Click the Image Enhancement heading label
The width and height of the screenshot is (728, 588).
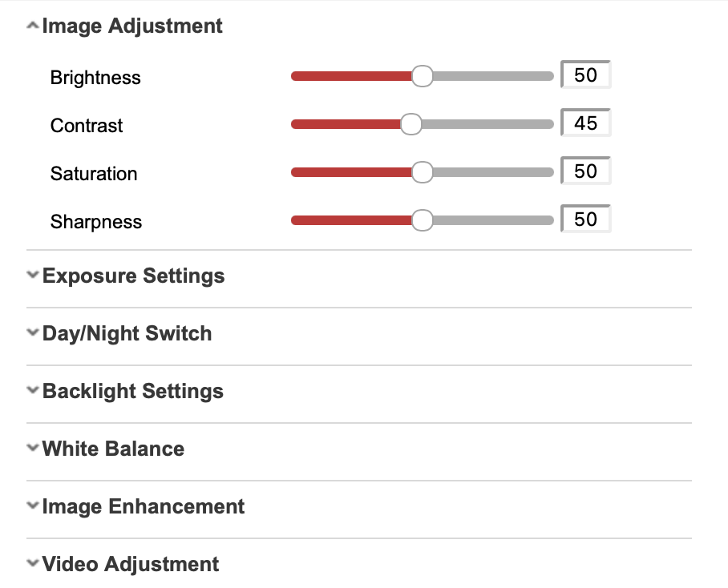tap(144, 506)
